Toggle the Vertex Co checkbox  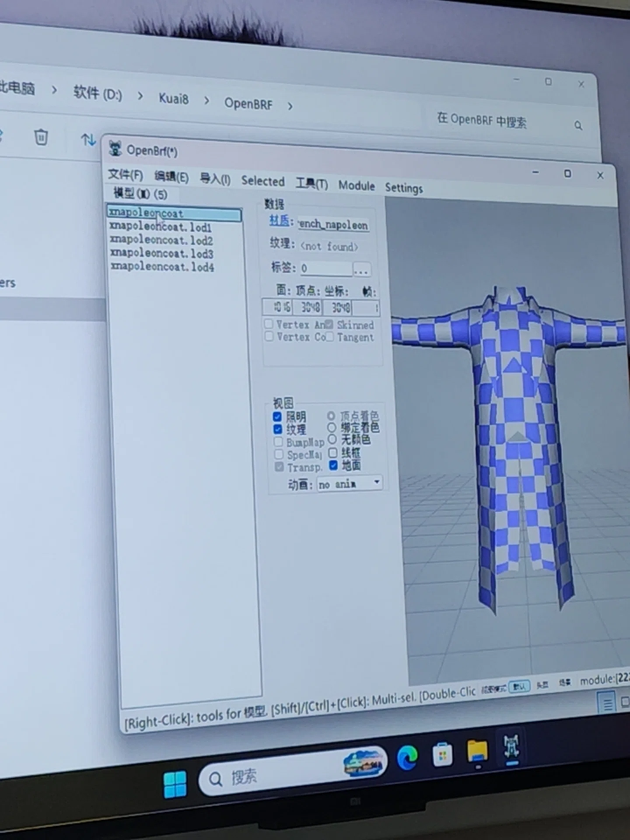point(269,336)
